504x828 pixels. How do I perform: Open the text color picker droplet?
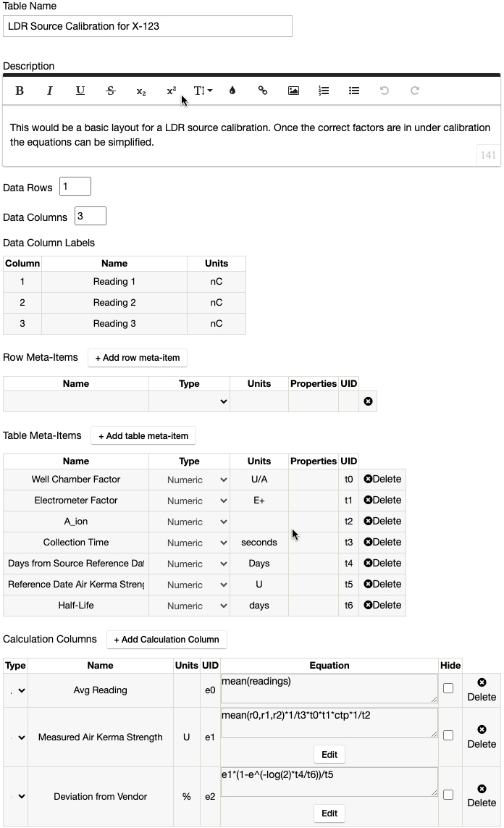tap(232, 91)
